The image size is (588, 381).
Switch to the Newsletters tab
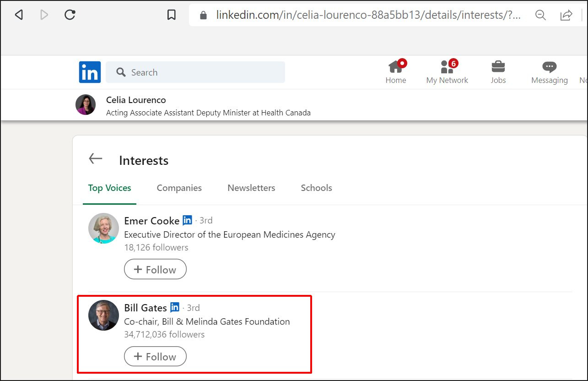(251, 188)
